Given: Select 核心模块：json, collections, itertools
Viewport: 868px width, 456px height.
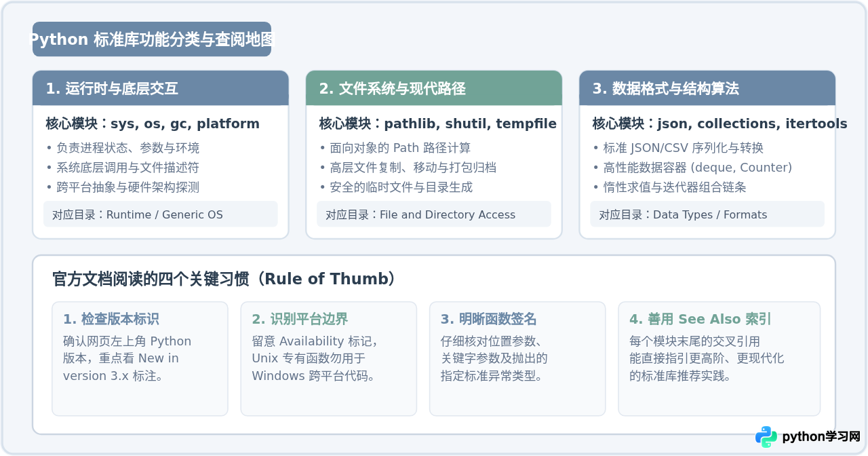Looking at the screenshot, I should coord(719,124).
